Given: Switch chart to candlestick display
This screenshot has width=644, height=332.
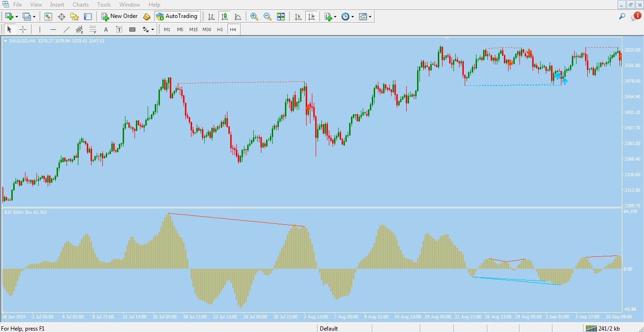Looking at the screenshot, I should point(224,16).
